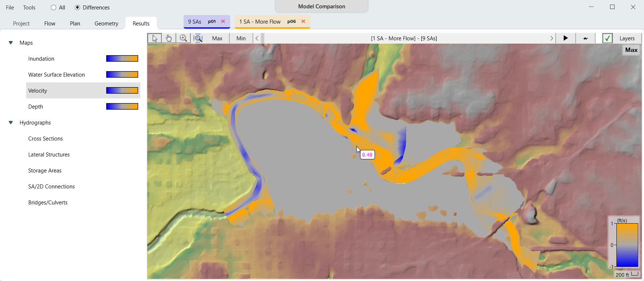The image size is (644, 281).
Task: Close the 9 SAs p01 plan tab
Action: (223, 21)
